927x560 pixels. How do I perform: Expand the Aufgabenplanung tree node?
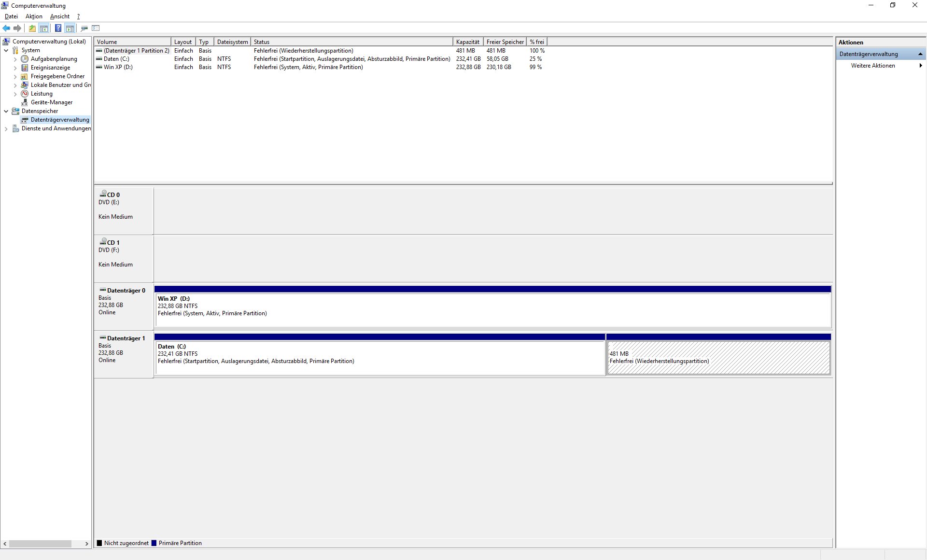15,59
